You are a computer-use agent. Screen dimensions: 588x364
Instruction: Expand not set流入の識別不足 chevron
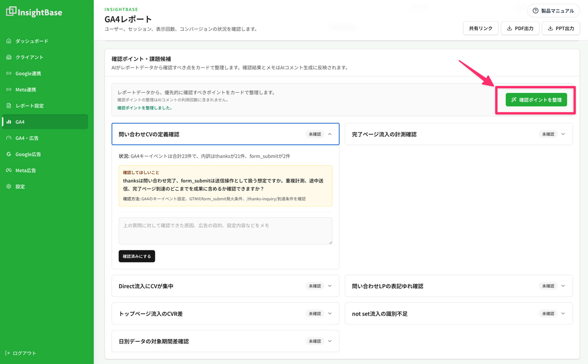[x=563, y=313]
